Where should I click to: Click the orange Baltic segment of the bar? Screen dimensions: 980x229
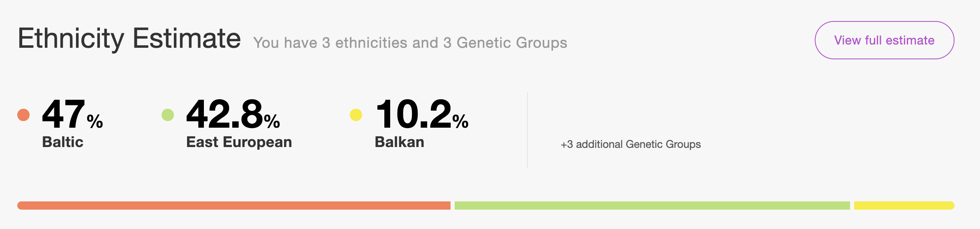[x=233, y=206]
